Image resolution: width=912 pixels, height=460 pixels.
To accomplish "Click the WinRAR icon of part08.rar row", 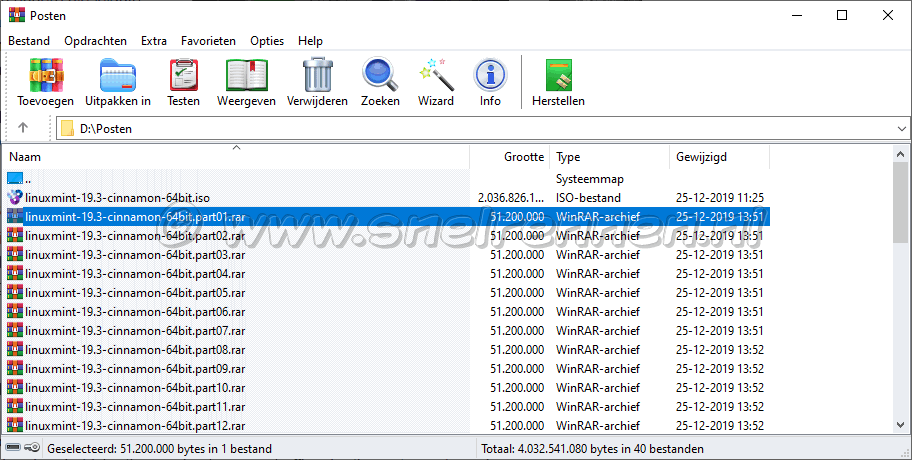I will (15, 350).
